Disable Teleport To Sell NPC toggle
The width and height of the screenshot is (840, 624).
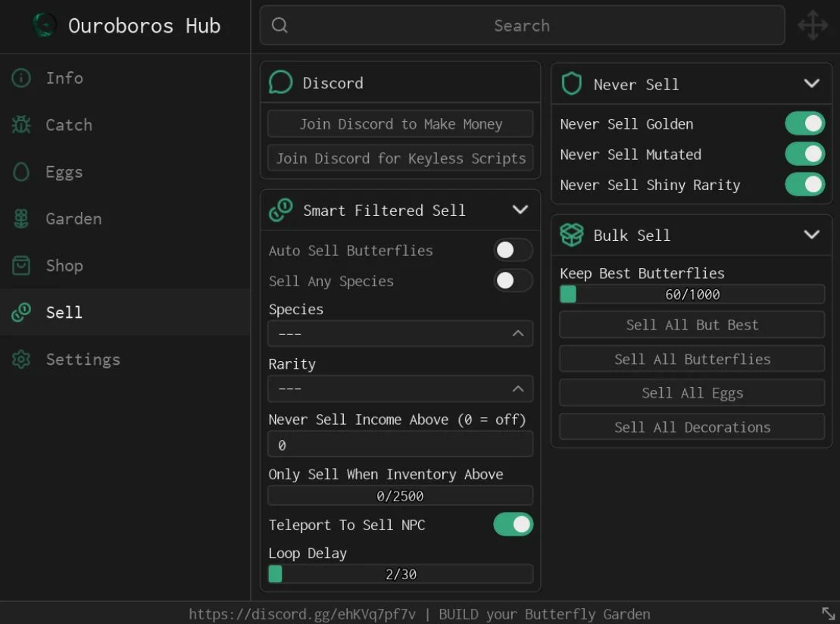point(513,524)
